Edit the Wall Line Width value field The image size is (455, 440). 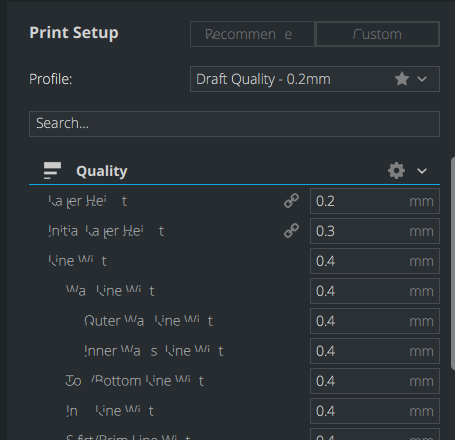tap(375, 291)
